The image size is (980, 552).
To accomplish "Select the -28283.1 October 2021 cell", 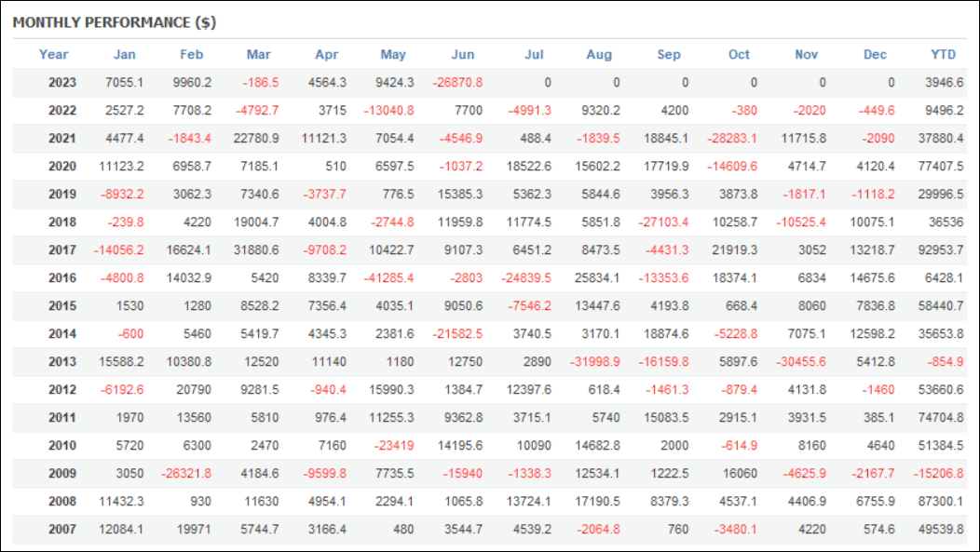I will pos(732,138).
